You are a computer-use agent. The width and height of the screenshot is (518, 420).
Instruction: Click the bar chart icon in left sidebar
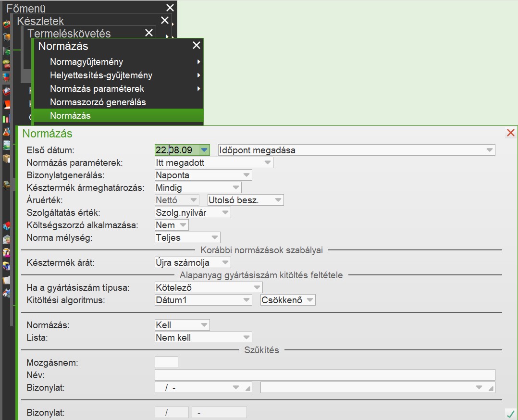pyautogui.click(x=6, y=118)
